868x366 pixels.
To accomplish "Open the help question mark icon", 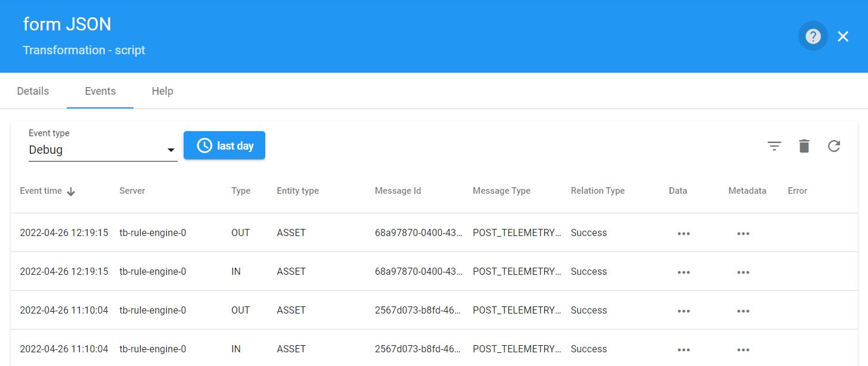I will [813, 36].
